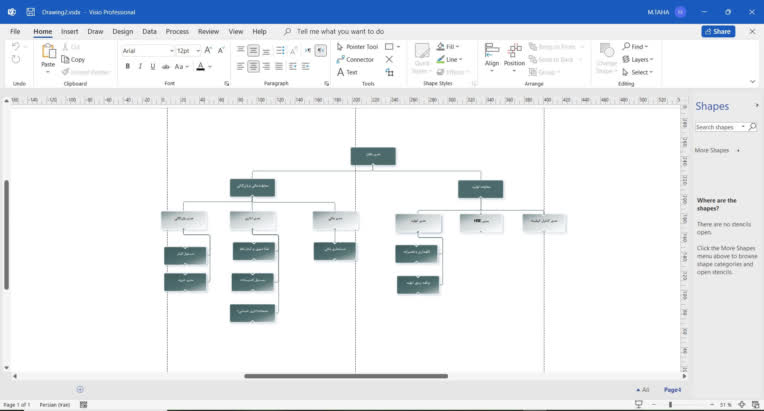Open the M.TAHA account profile
The height and width of the screenshot is (411, 764).
pyautogui.click(x=667, y=12)
